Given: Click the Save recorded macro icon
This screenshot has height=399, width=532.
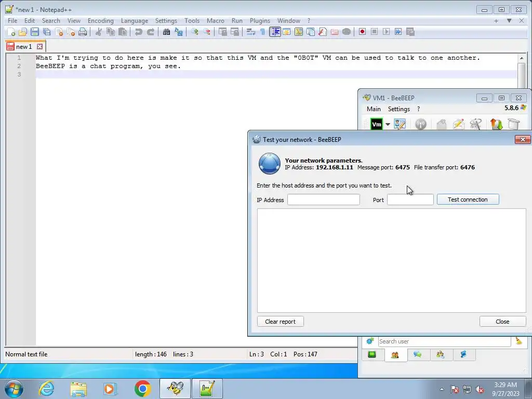Looking at the screenshot, I should 410,32.
